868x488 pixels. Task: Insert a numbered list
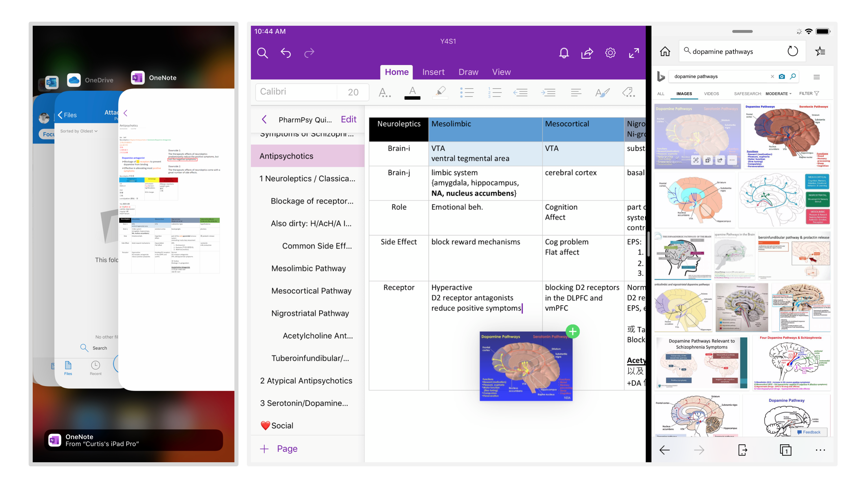pos(495,92)
